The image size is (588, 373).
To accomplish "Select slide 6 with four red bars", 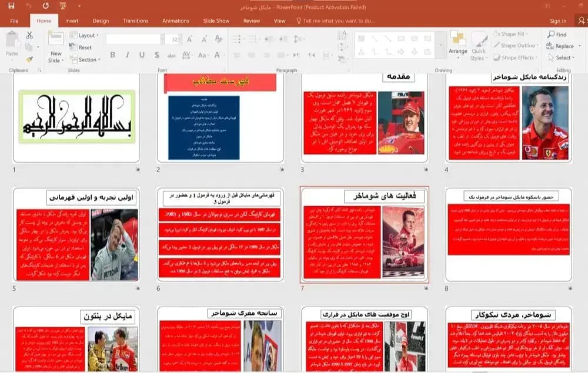I will 220,235.
